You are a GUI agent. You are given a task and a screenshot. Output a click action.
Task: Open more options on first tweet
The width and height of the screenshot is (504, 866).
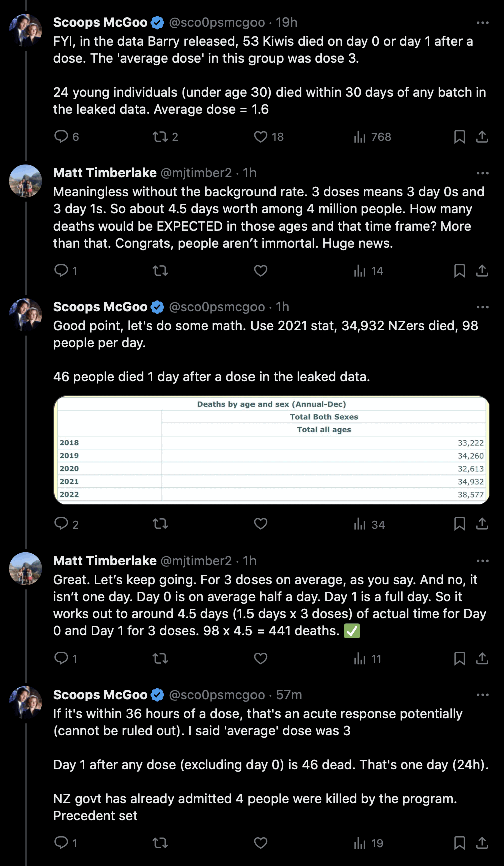[482, 23]
